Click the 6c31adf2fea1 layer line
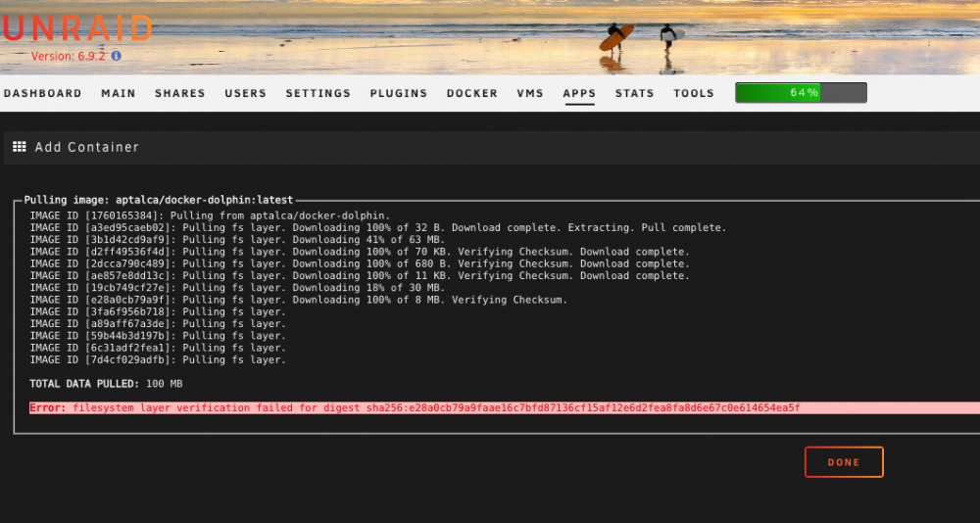Image resolution: width=980 pixels, height=523 pixels. coord(158,348)
